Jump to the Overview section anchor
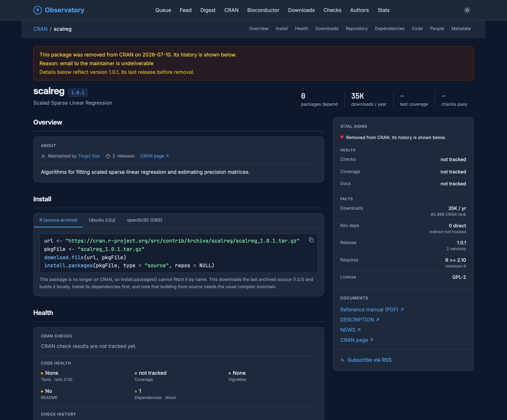 pyautogui.click(x=259, y=28)
